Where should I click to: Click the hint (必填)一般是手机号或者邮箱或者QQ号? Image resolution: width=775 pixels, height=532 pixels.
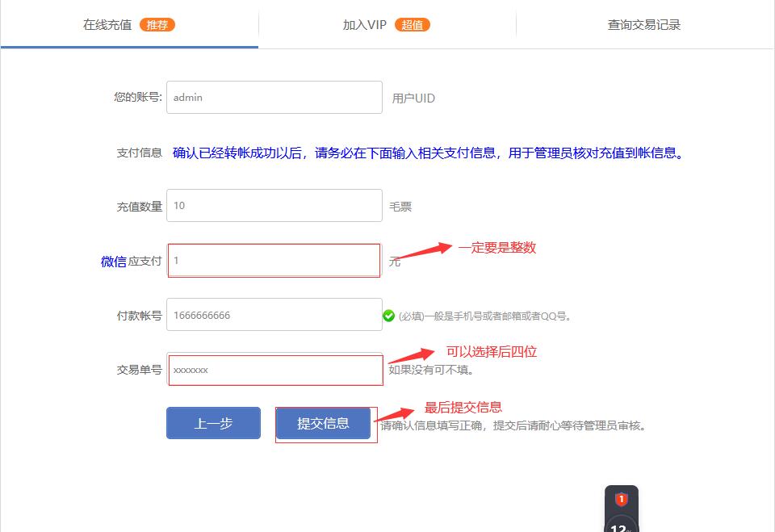click(x=485, y=316)
